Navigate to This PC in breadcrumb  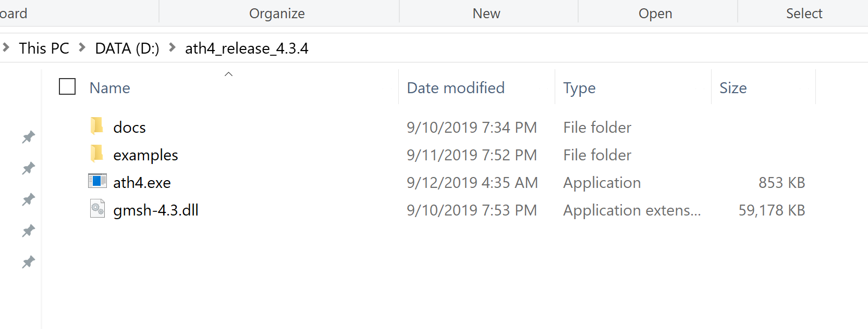coord(44,48)
